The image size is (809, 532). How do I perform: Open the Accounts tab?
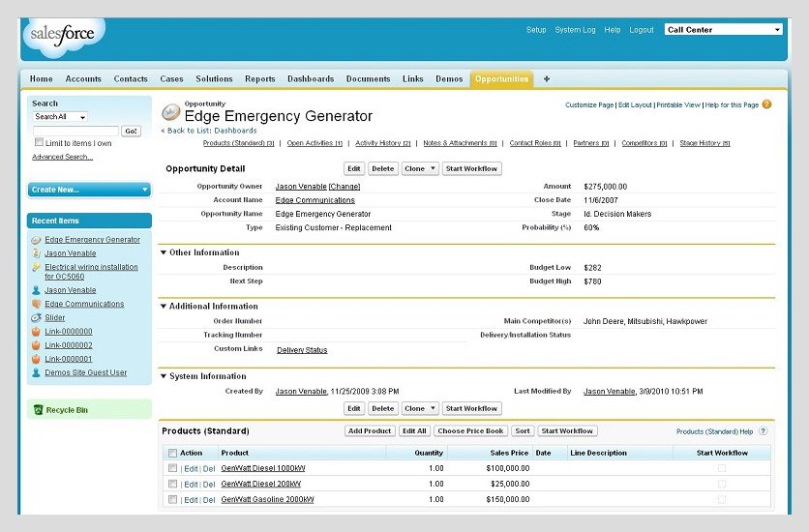pos(83,79)
